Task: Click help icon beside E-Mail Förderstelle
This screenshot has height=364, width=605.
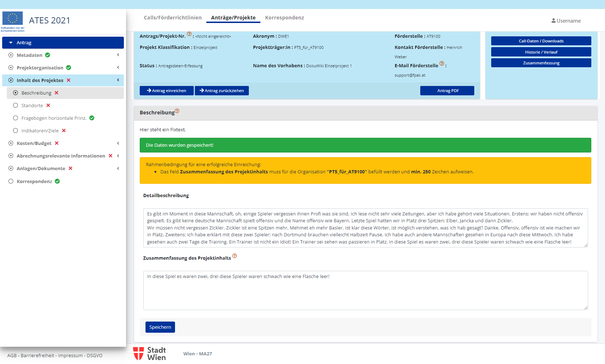Action: [442, 64]
